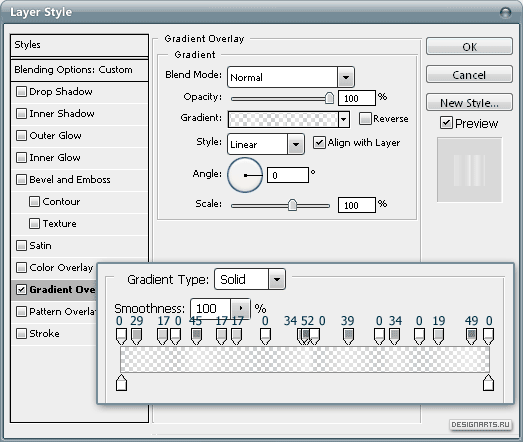Select the 45% opacity stop marker
The image size is (523, 442).
click(196, 336)
